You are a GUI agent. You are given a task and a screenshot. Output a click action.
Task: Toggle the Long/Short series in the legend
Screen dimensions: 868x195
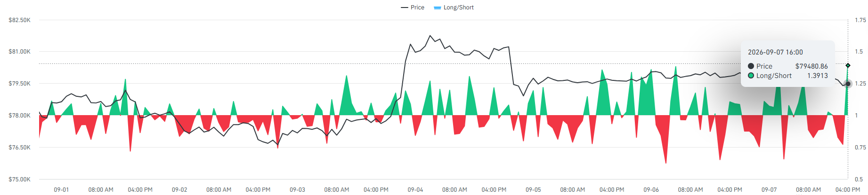click(454, 8)
